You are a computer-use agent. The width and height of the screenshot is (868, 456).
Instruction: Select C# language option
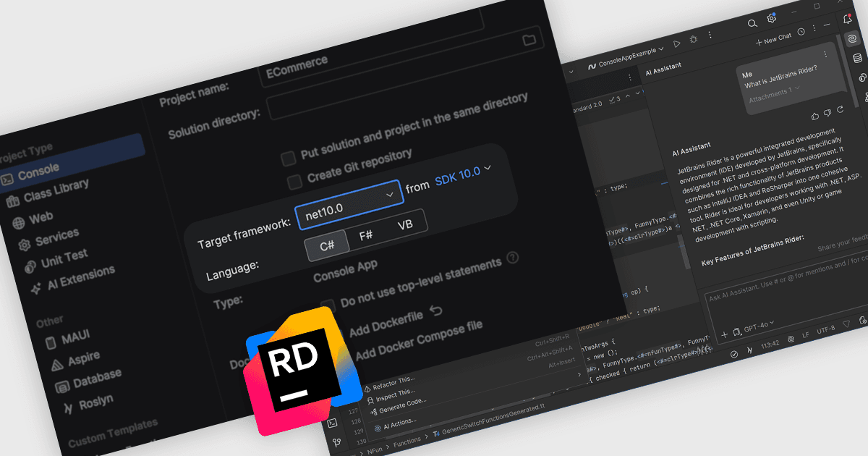(327, 245)
